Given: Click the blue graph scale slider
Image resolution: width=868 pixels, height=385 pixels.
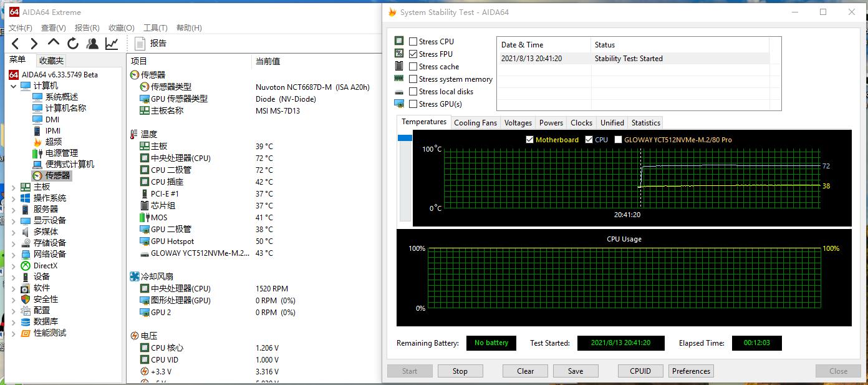Looking at the screenshot, I should [x=405, y=138].
